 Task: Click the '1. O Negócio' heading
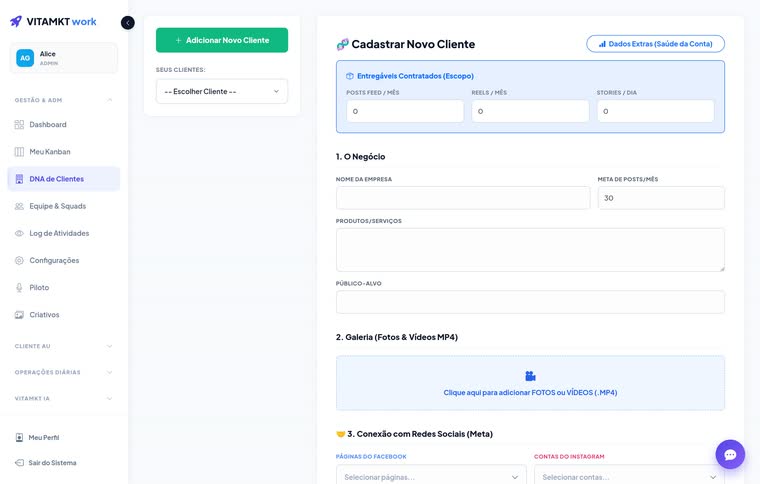[360, 156]
